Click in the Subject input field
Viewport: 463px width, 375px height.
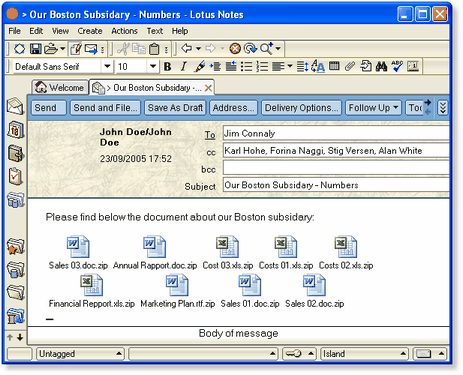click(336, 185)
